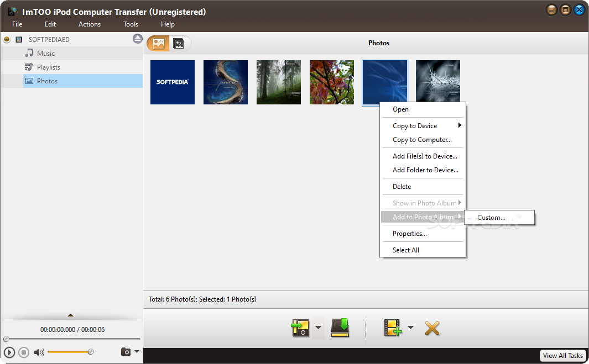Select the Softpedia logo photo
Screen dimensions: 589x364
(x=173, y=82)
